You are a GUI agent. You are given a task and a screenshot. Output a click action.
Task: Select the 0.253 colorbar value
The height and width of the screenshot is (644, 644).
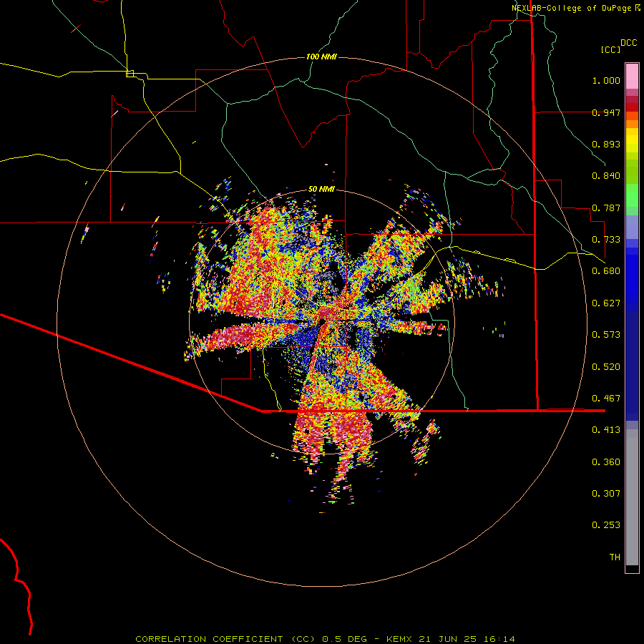coord(606,525)
